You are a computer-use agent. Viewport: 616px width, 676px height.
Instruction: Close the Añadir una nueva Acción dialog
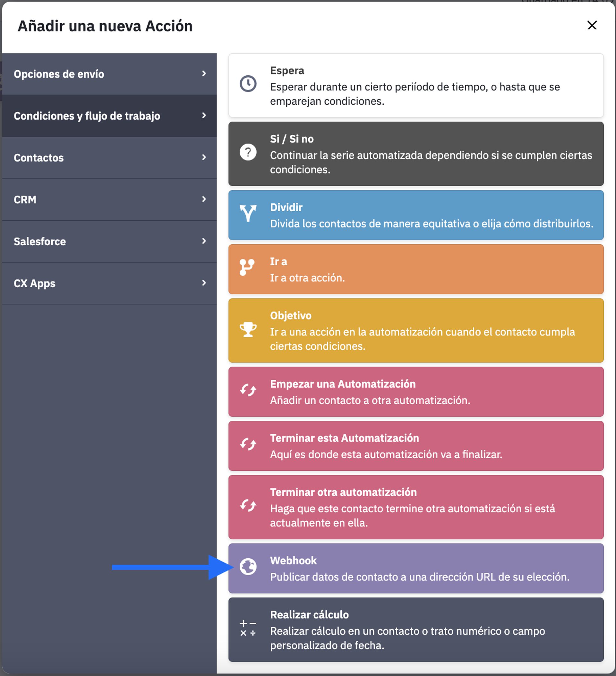point(592,25)
